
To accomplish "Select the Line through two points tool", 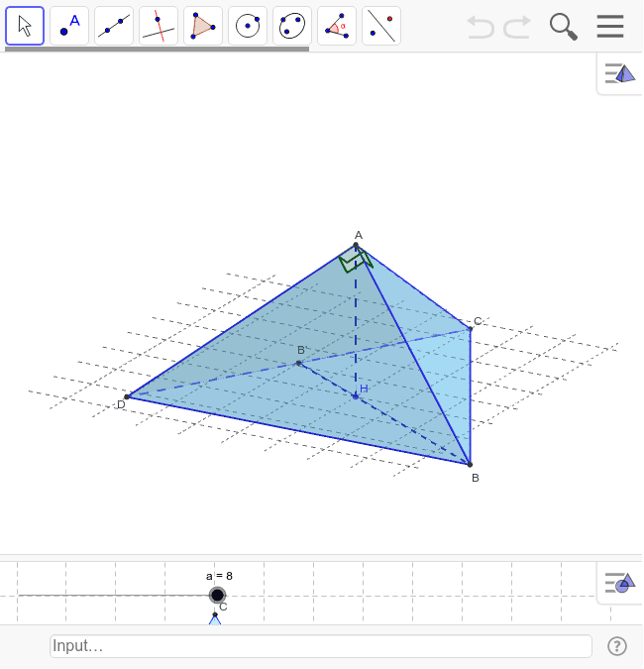I will coord(114,26).
